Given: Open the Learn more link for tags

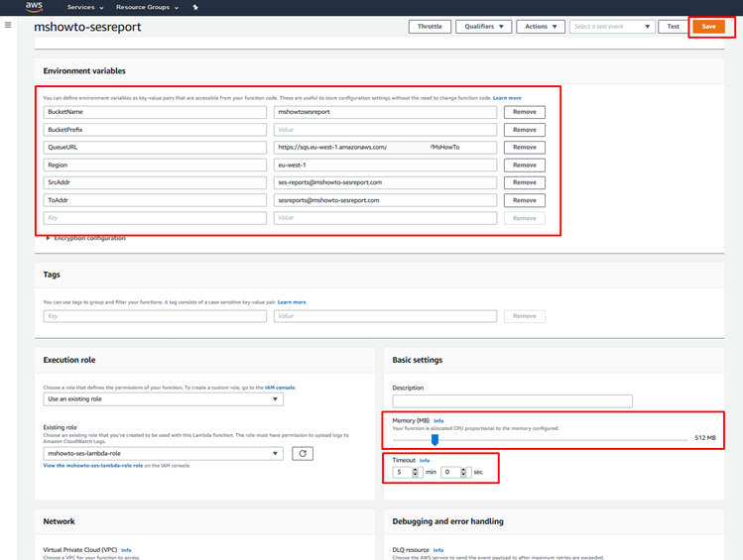Looking at the screenshot, I should click(292, 302).
